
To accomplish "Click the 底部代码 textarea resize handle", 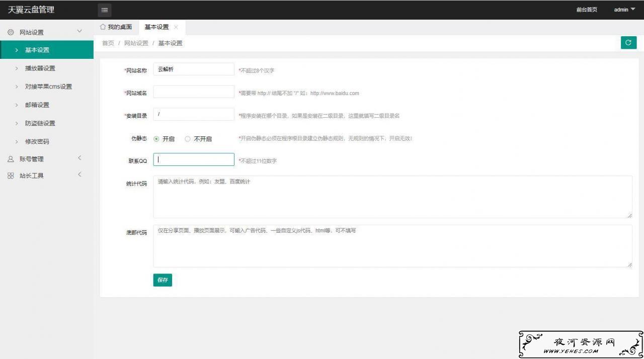I will tap(629, 264).
